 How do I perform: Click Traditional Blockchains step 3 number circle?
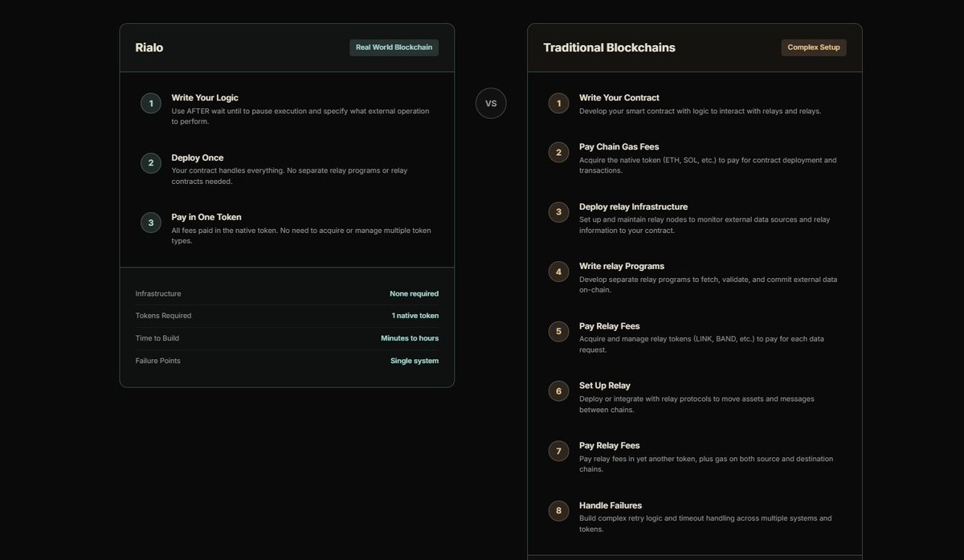559,212
